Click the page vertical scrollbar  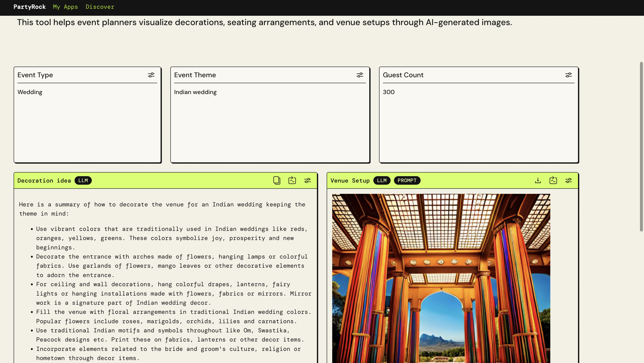[641, 147]
